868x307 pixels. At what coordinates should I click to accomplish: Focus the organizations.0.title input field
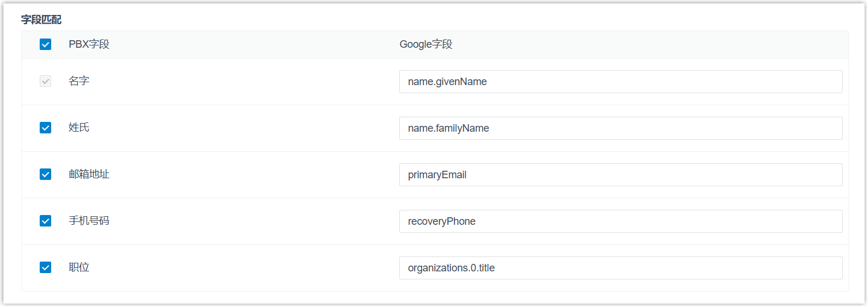[620, 268]
